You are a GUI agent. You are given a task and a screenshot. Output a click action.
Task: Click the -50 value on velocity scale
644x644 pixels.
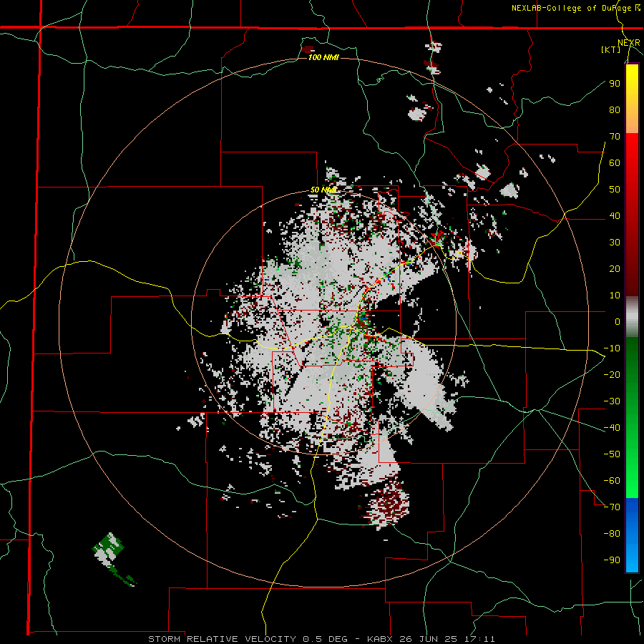pyautogui.click(x=612, y=454)
